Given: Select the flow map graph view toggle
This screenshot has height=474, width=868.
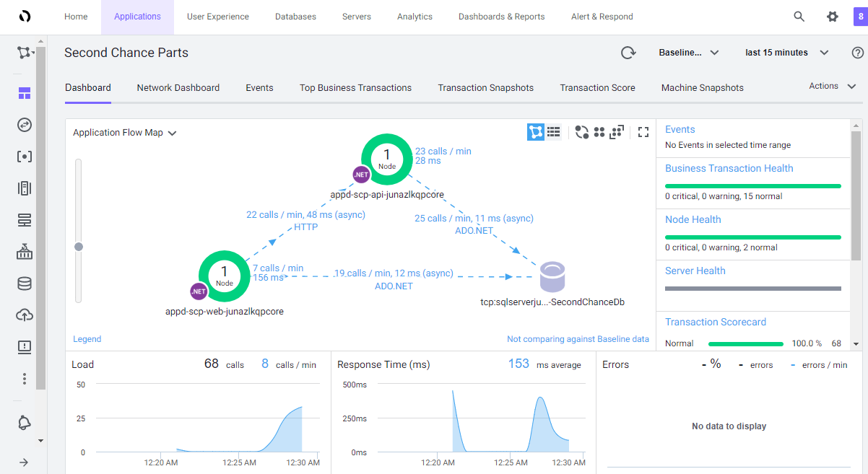Looking at the screenshot, I should (535, 132).
